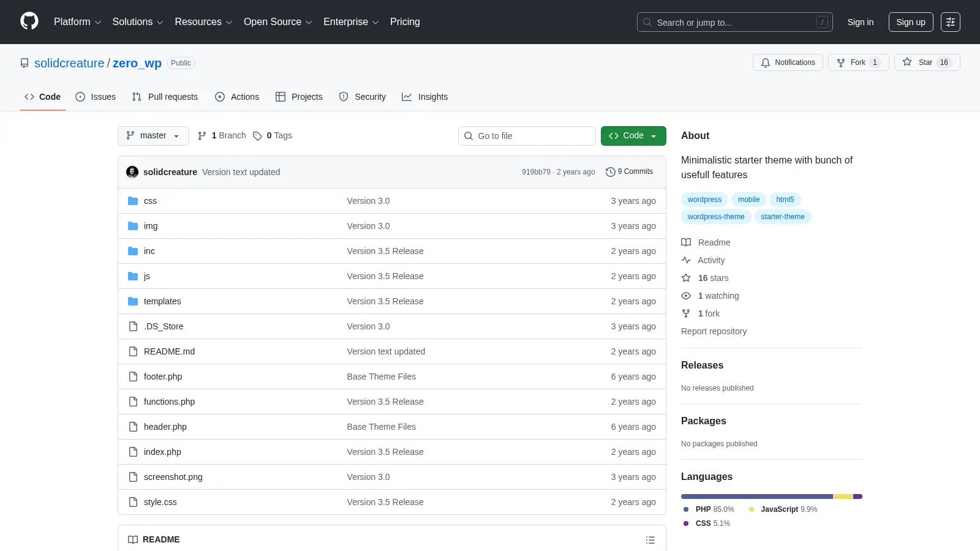Image resolution: width=980 pixels, height=551 pixels.
Task: Click the inc folder icon
Action: click(133, 251)
